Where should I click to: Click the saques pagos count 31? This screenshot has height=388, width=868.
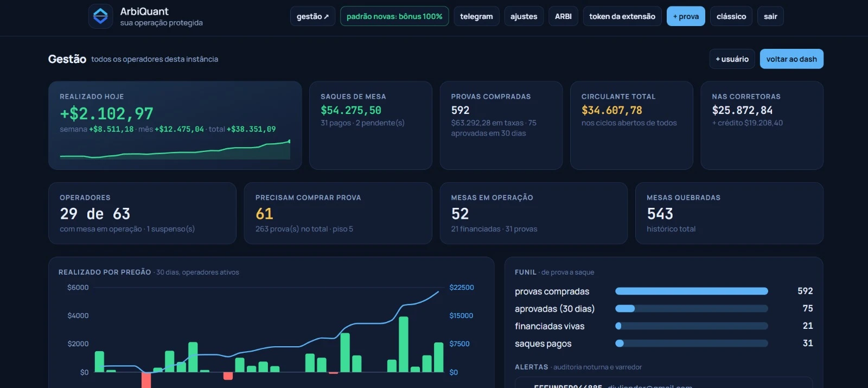point(808,343)
